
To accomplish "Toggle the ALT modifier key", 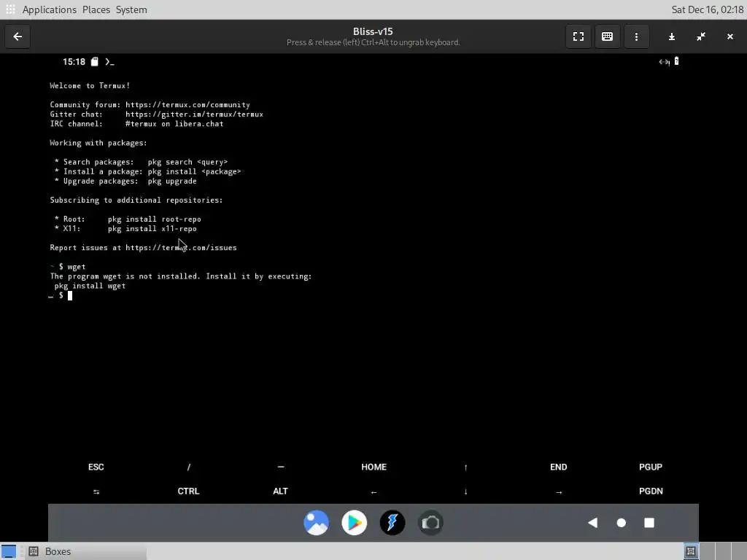I will pos(281,491).
